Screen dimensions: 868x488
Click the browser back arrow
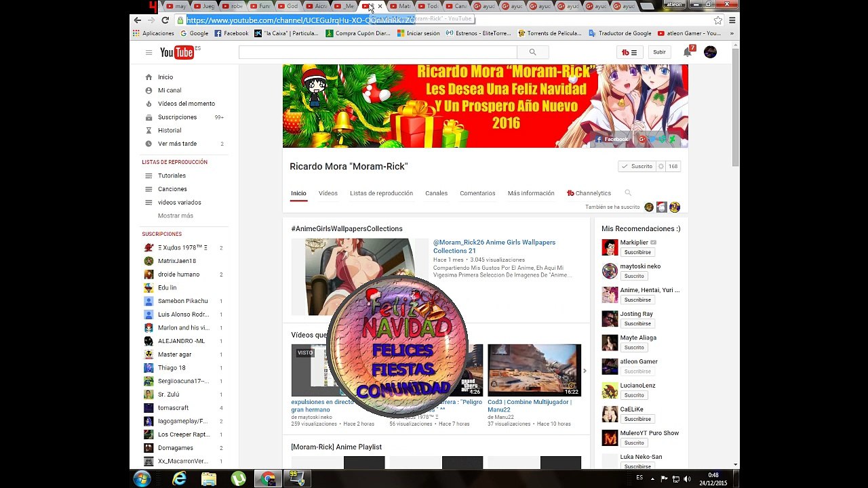click(138, 20)
